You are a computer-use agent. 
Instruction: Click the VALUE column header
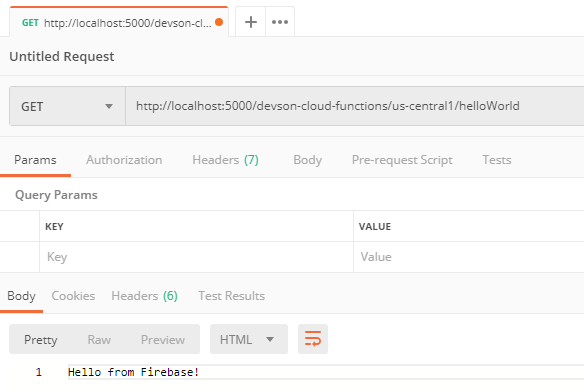point(375,227)
